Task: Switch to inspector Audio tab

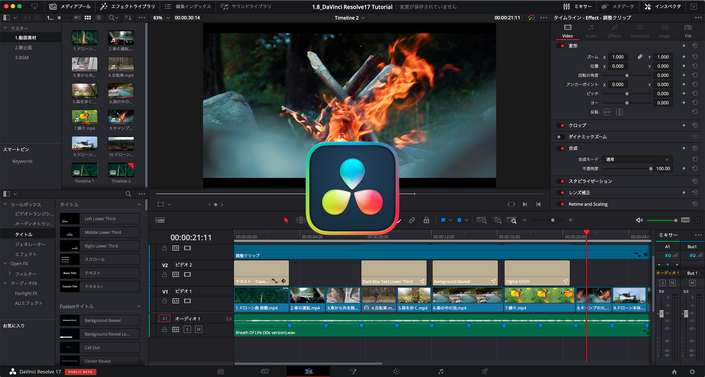Action: (591, 31)
